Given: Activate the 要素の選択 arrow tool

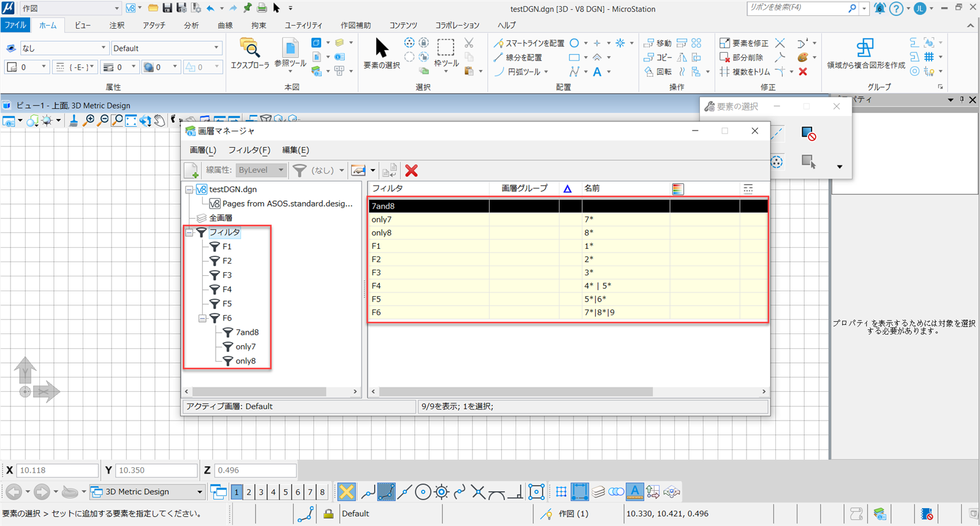Looking at the screenshot, I should click(x=382, y=53).
